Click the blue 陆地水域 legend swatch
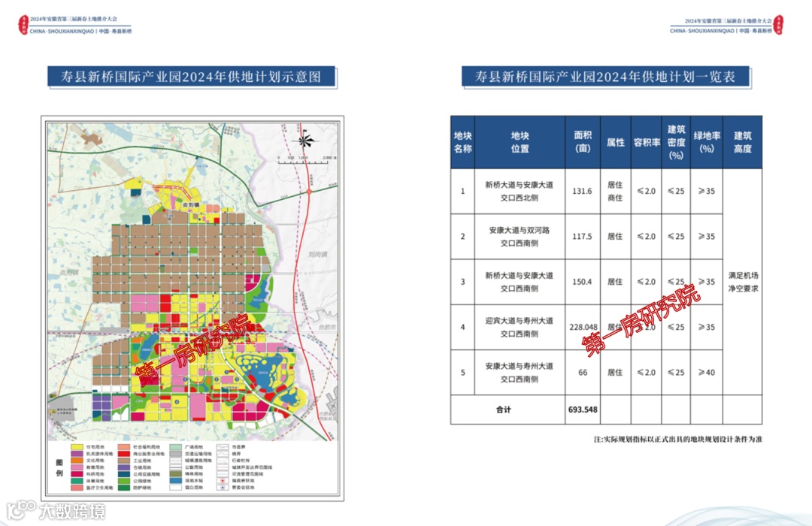The height and width of the screenshot is (526, 812). [x=176, y=480]
